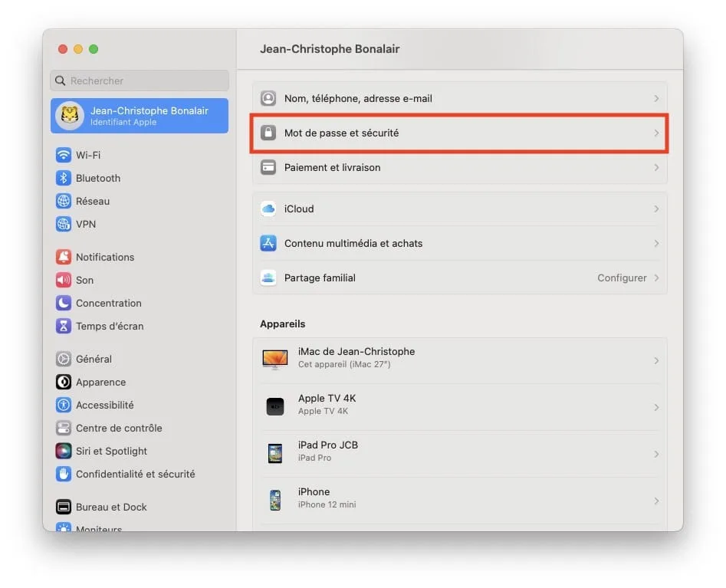This screenshot has width=726, height=588.
Task: Expand chevron on iPad Pro JCB row
Action: coord(656,454)
